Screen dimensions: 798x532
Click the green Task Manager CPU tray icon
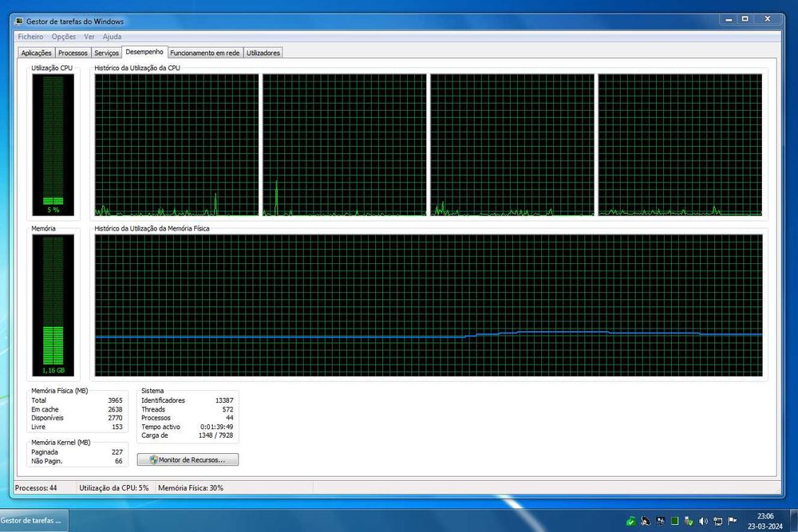click(675, 521)
